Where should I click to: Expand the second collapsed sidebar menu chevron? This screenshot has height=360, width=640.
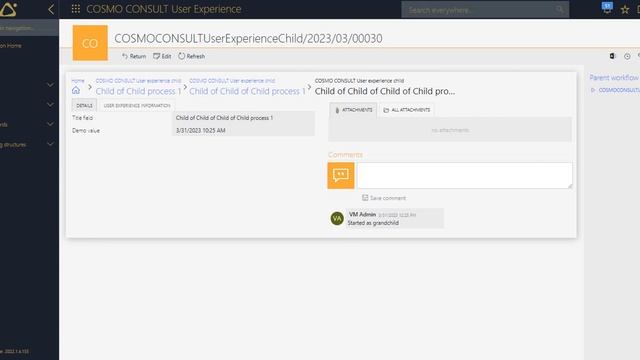(50, 104)
